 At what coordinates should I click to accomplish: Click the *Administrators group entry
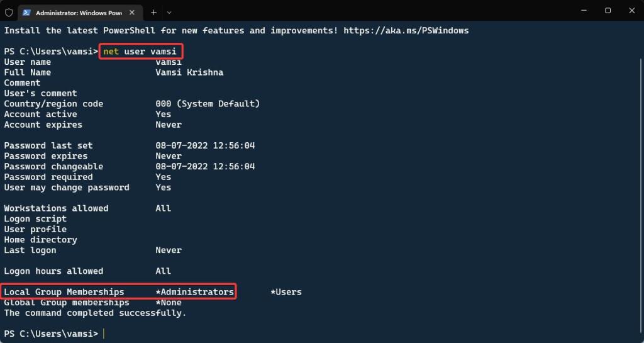195,292
